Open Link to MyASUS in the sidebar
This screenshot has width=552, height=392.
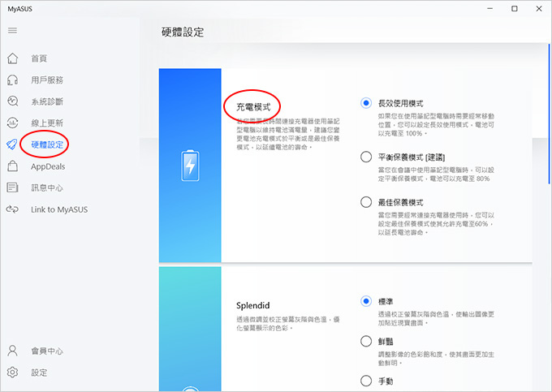point(59,209)
